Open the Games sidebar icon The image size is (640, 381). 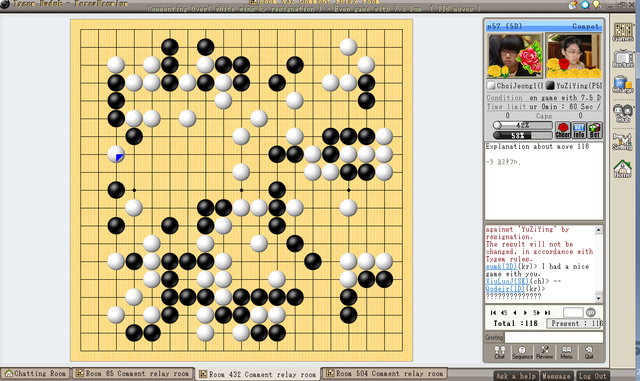623,32
